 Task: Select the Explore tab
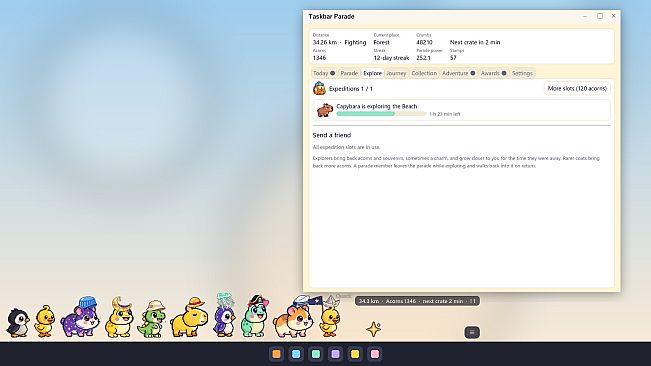(372, 73)
